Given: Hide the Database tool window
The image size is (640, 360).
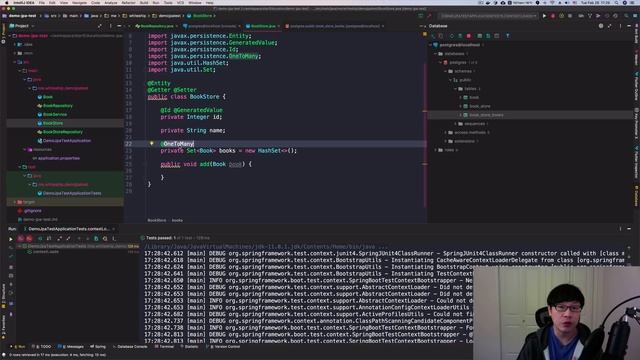Looking at the screenshot, I should [629, 26].
